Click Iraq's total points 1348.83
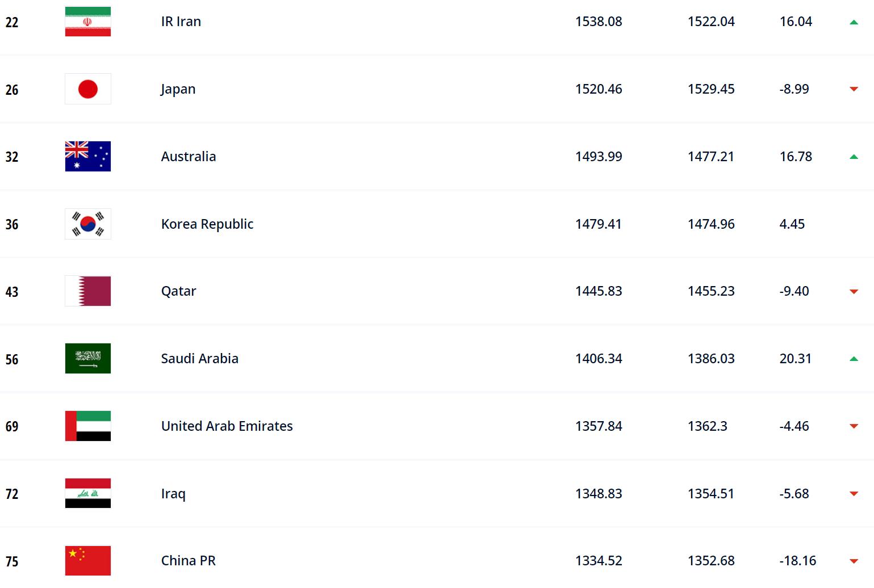The width and height of the screenshot is (874, 588). 599,494
